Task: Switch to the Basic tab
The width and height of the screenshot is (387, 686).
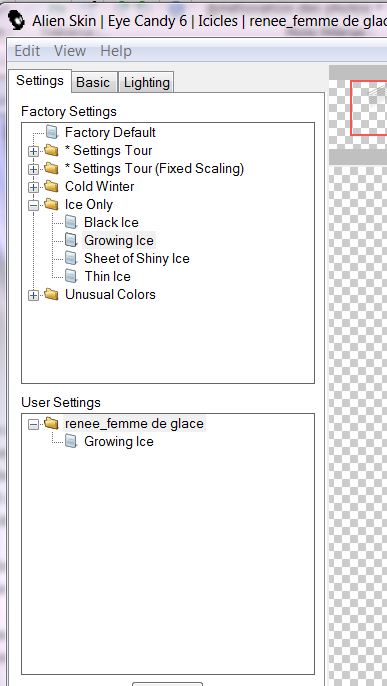Action: point(93,82)
